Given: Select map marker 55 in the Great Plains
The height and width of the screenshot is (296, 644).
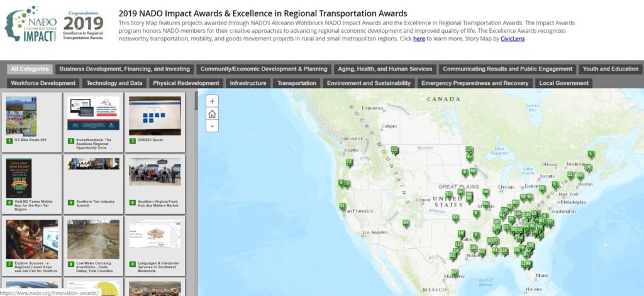Looking at the screenshot, I should (460, 193).
